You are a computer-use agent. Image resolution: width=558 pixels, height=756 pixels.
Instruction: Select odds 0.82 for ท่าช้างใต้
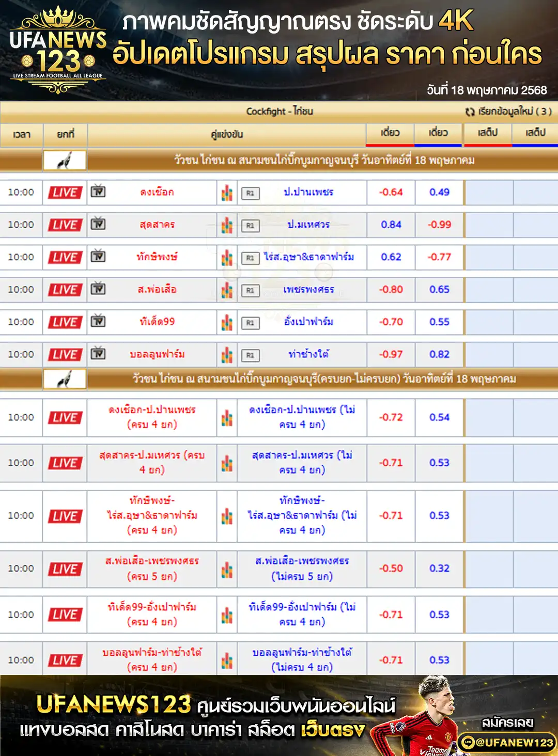point(439,355)
